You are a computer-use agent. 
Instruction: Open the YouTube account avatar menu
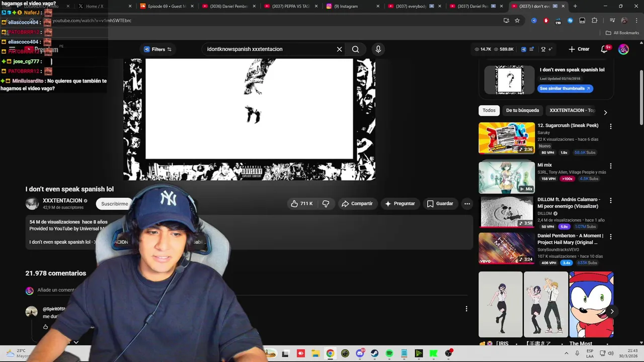[x=623, y=49]
